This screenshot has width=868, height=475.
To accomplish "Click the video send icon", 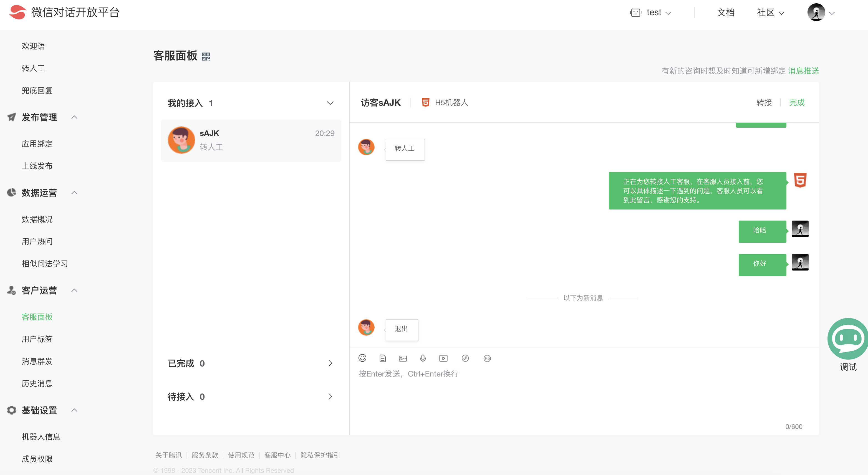I will pyautogui.click(x=443, y=358).
